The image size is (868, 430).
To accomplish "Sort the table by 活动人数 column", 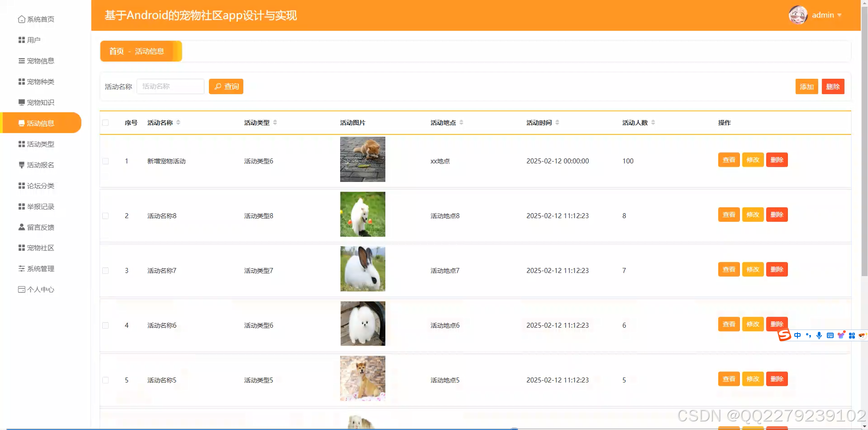I will pos(653,122).
